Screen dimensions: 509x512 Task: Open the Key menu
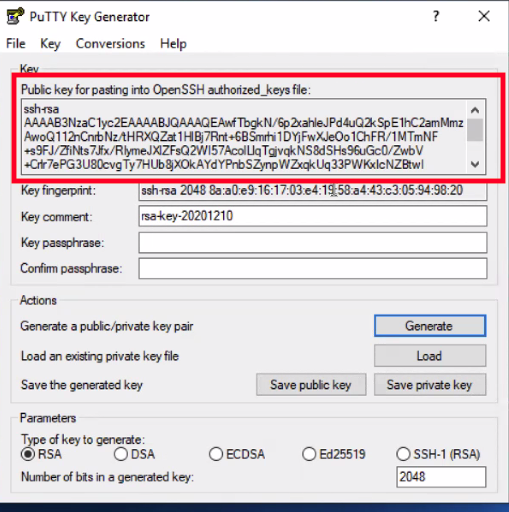(50, 44)
